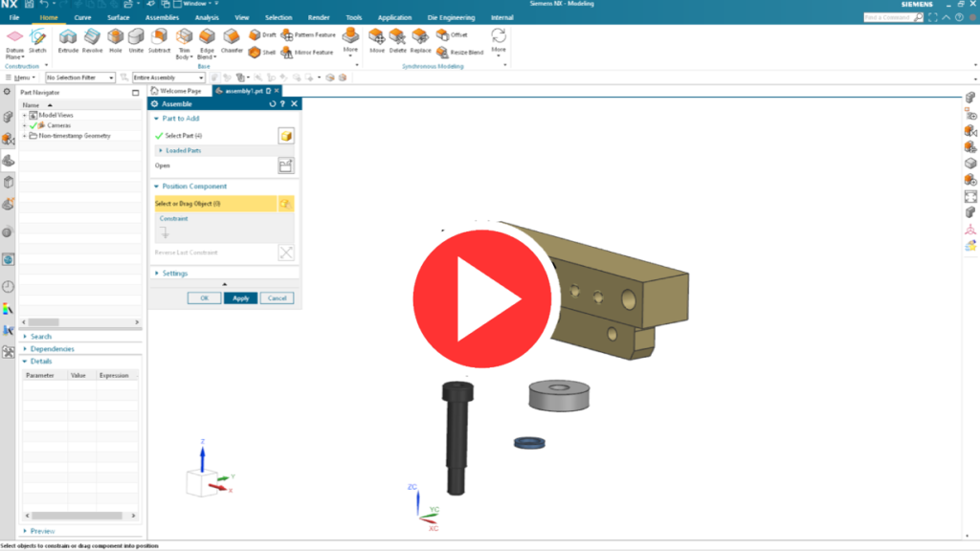Open the No Selection Filter dropdown
Image resolution: width=980 pixels, height=551 pixels.
point(80,77)
